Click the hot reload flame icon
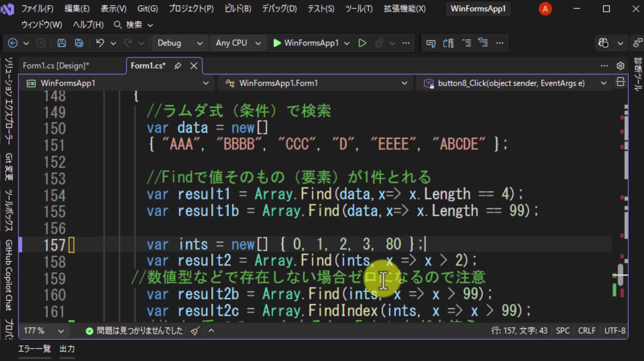The height and width of the screenshot is (361, 644). pos(379,43)
